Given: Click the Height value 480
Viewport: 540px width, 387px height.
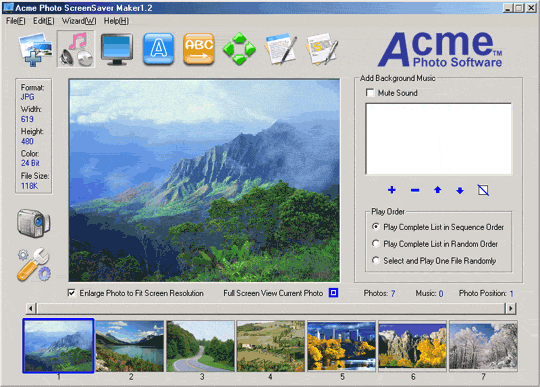Looking at the screenshot, I should 27,141.
